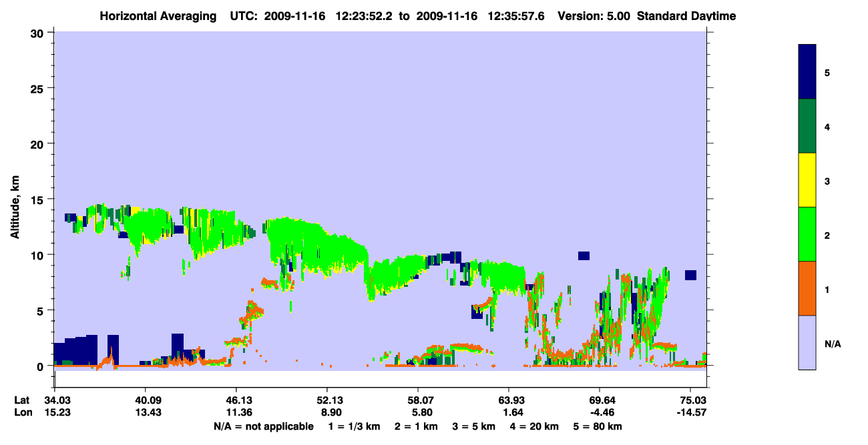Click legend note '5 = 80 km'
The width and height of the screenshot is (868, 445).
(x=598, y=426)
